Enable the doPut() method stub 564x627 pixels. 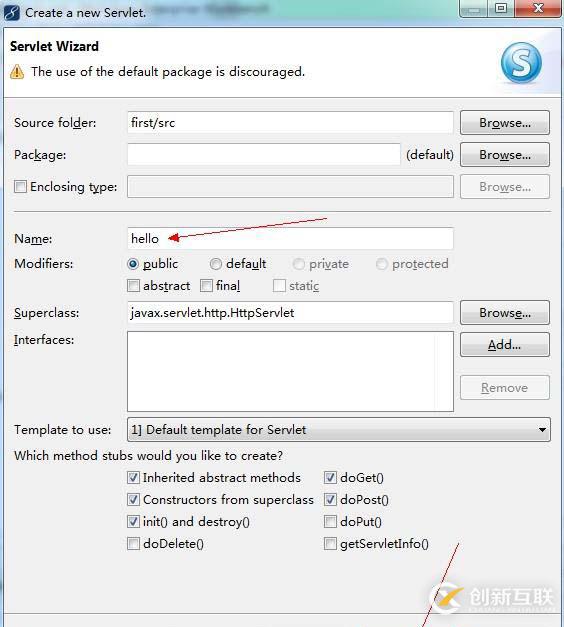tap(330, 521)
